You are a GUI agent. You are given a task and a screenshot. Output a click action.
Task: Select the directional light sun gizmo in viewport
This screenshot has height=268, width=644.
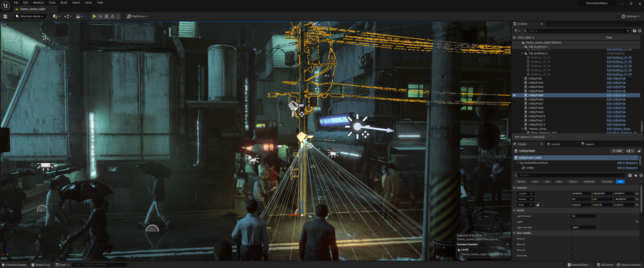pos(357,126)
